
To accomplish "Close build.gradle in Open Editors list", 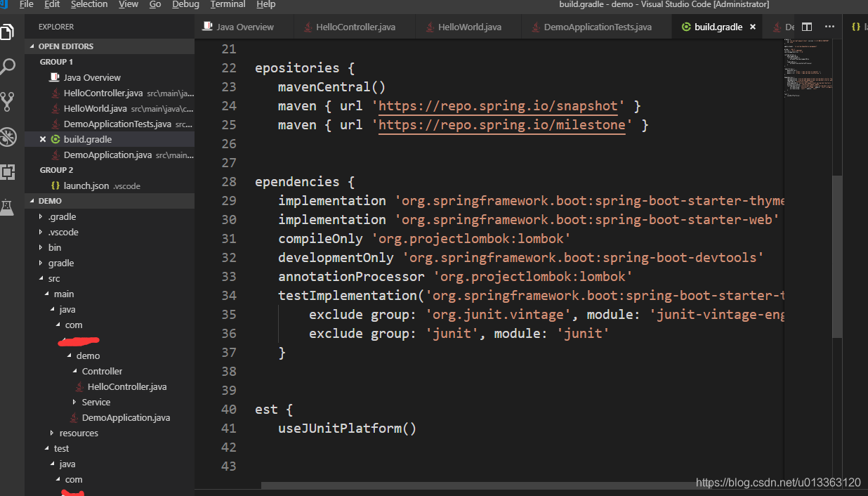I will (x=44, y=139).
